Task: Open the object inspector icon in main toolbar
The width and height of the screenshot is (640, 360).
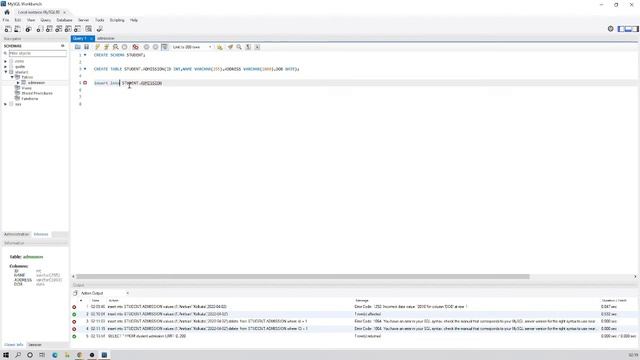Action: [x=28, y=29]
